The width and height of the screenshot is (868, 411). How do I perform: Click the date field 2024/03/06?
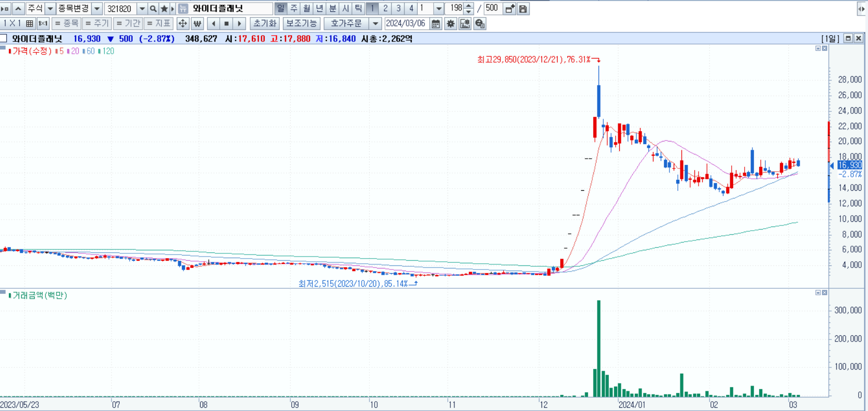point(406,23)
